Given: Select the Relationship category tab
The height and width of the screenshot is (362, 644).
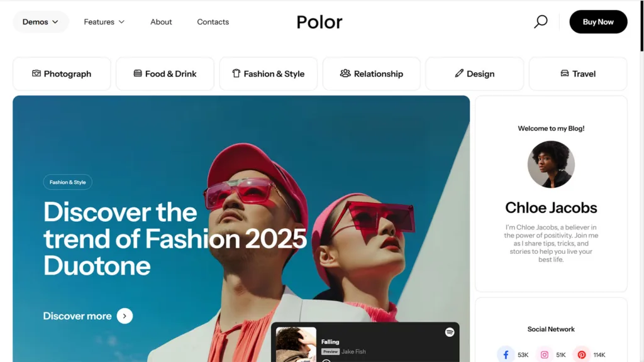Looking at the screenshot, I should (x=371, y=74).
